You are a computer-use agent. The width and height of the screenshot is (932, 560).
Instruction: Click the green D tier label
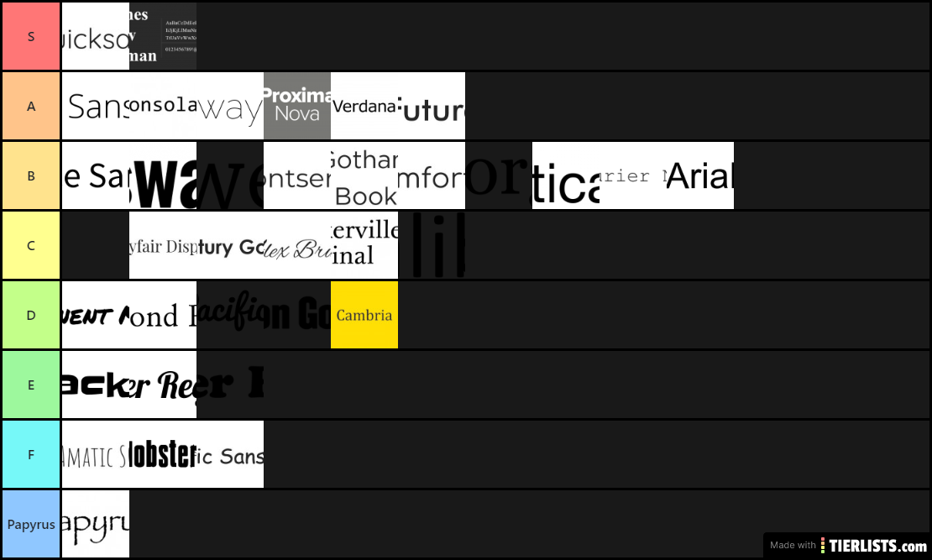click(31, 315)
